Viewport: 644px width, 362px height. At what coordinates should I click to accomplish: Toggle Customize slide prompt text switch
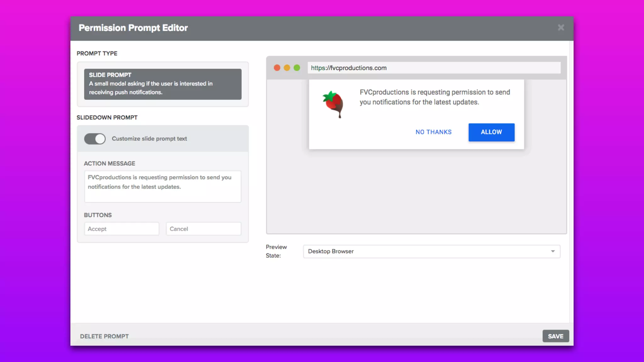pyautogui.click(x=95, y=139)
